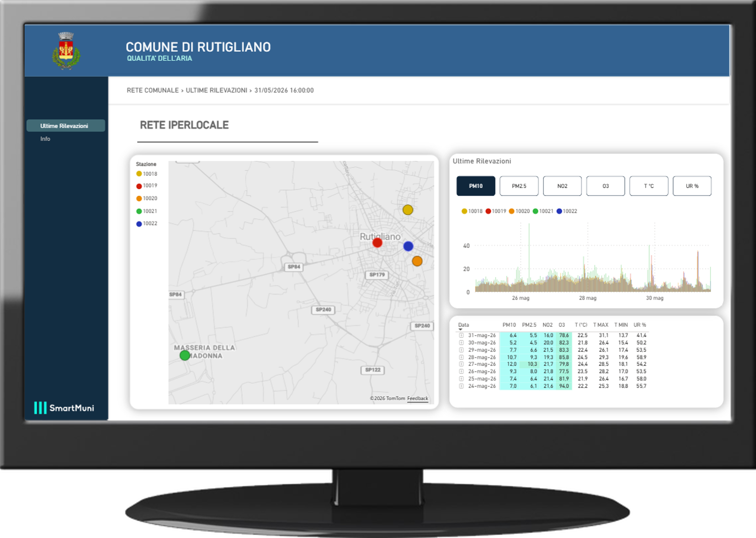This screenshot has height=538, width=756.
Task: Click the RETE IPERLOCALE heading
Action: click(184, 125)
